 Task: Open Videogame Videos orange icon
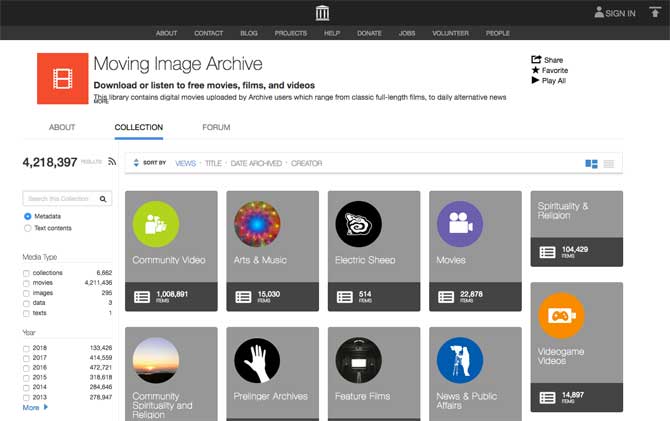click(x=561, y=315)
